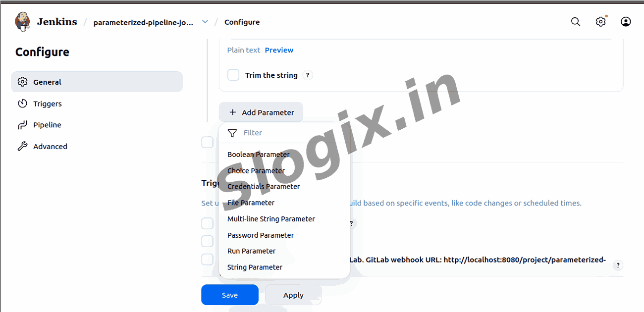This screenshot has width=644, height=312.
Task: Select the Pipeline icon in sidebar
Action: click(22, 125)
